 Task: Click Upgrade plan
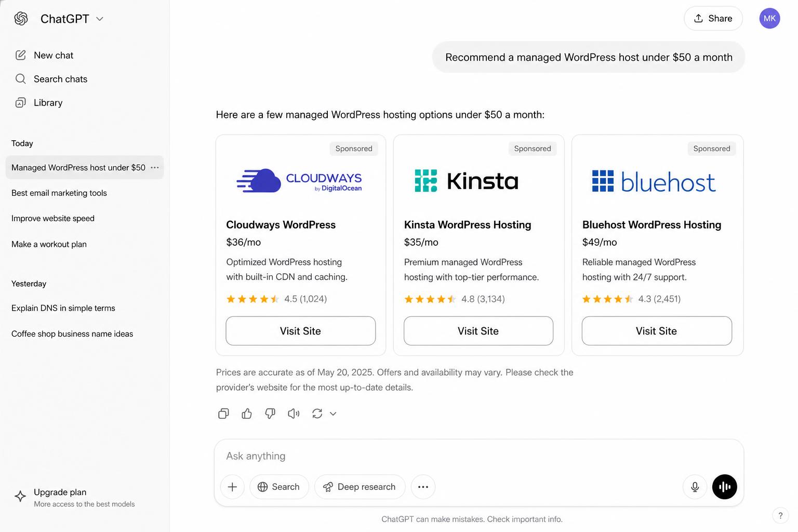[x=74, y=497]
